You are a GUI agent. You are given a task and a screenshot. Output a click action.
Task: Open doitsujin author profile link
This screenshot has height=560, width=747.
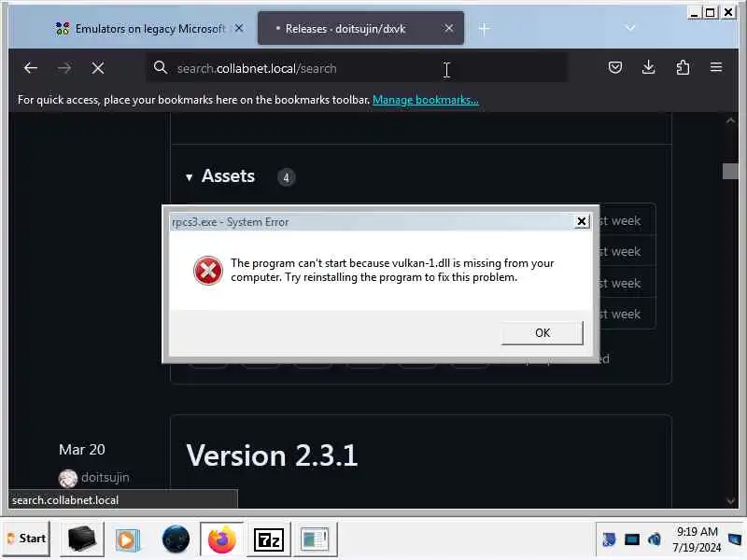click(106, 477)
